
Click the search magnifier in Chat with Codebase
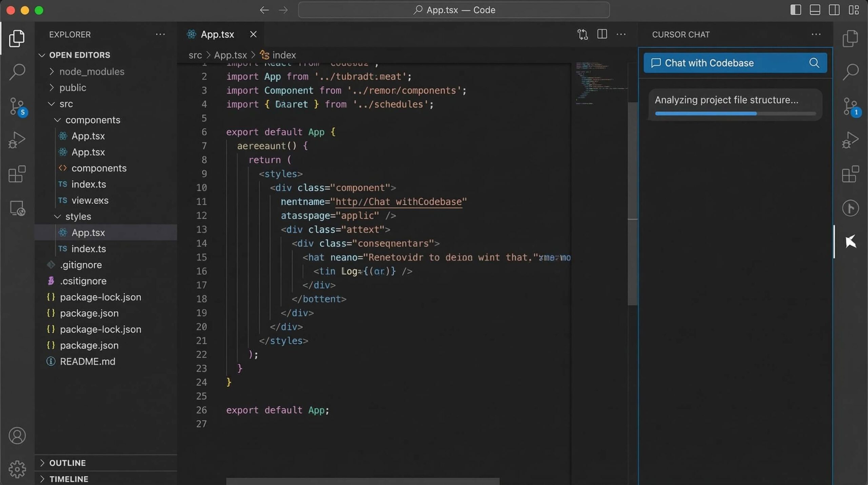814,63
